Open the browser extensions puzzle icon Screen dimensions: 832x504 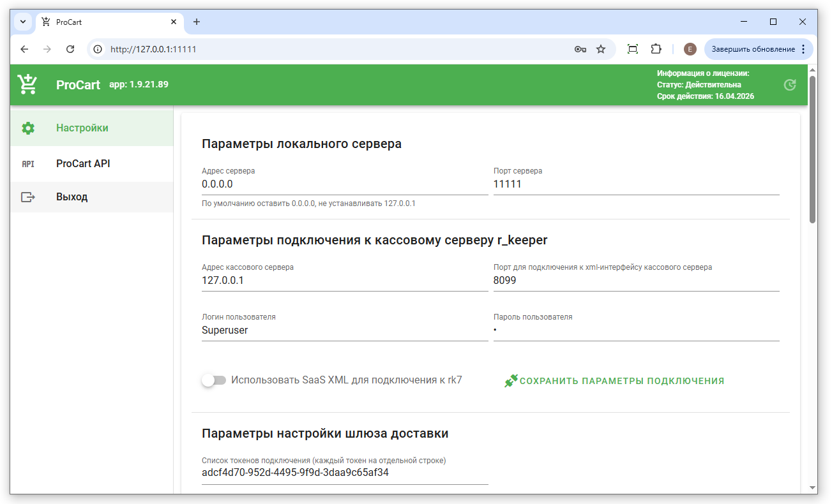pyautogui.click(x=656, y=49)
